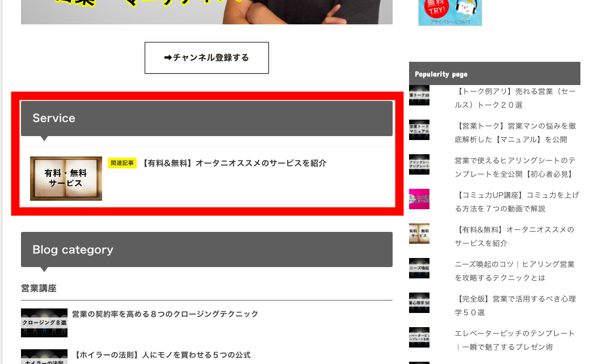Click the トーク20 sidebar thumbnail

point(419,95)
